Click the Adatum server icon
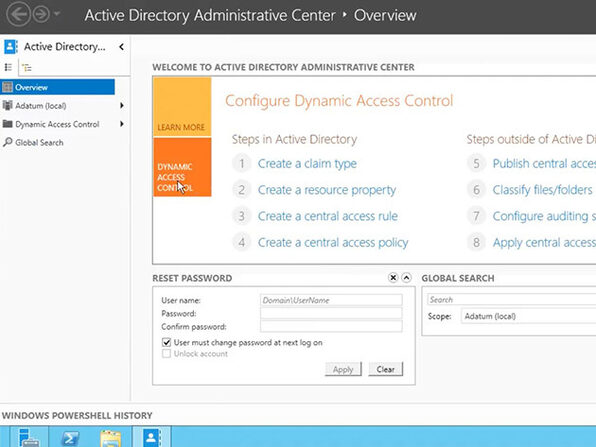 (7, 105)
